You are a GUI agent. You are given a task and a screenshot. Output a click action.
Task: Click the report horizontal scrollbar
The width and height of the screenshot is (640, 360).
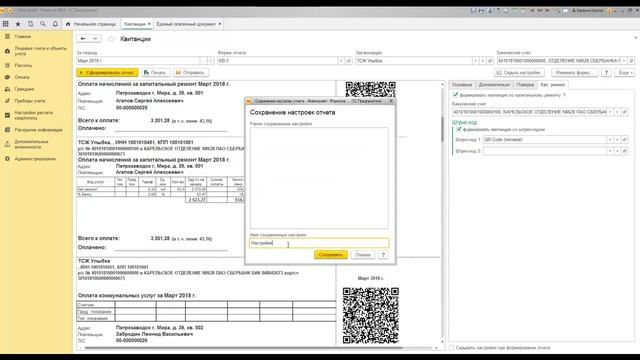[243, 348]
